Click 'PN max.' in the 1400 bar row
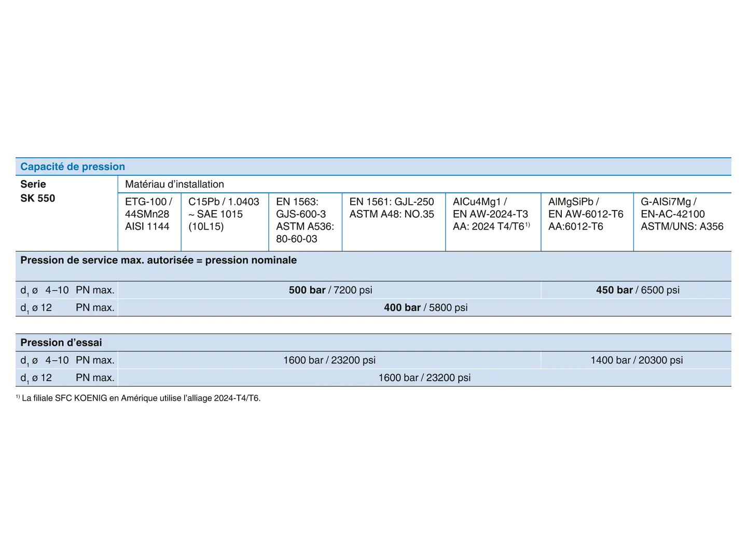 click(x=95, y=360)
